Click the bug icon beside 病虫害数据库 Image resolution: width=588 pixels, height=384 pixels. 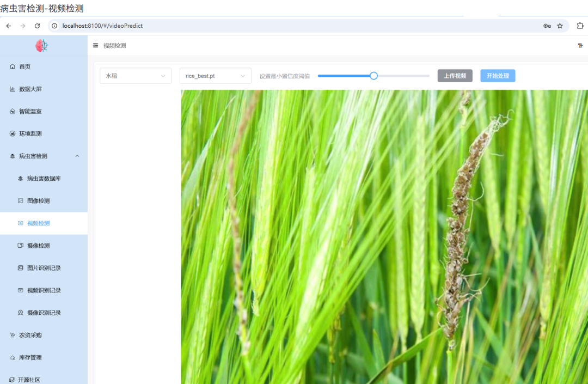click(20, 179)
